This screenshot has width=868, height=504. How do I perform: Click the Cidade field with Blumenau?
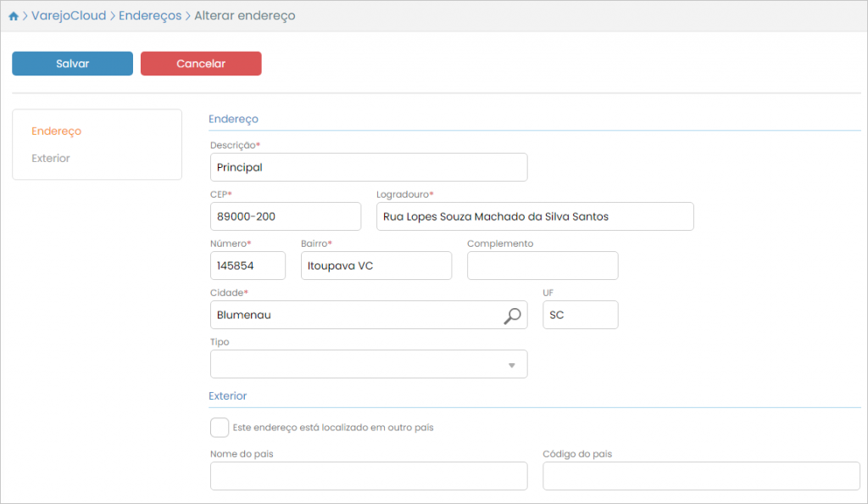356,315
